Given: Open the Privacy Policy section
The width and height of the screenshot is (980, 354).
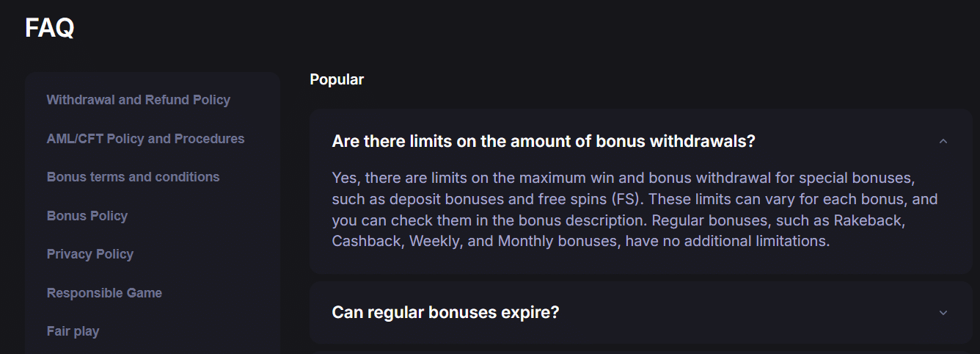Looking at the screenshot, I should (90, 254).
